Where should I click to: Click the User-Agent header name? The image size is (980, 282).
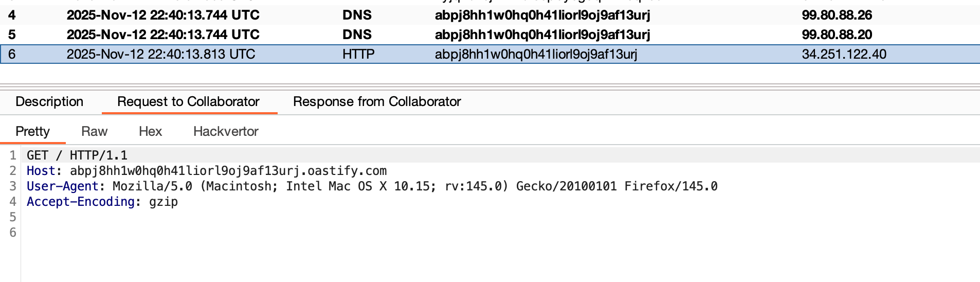point(62,186)
